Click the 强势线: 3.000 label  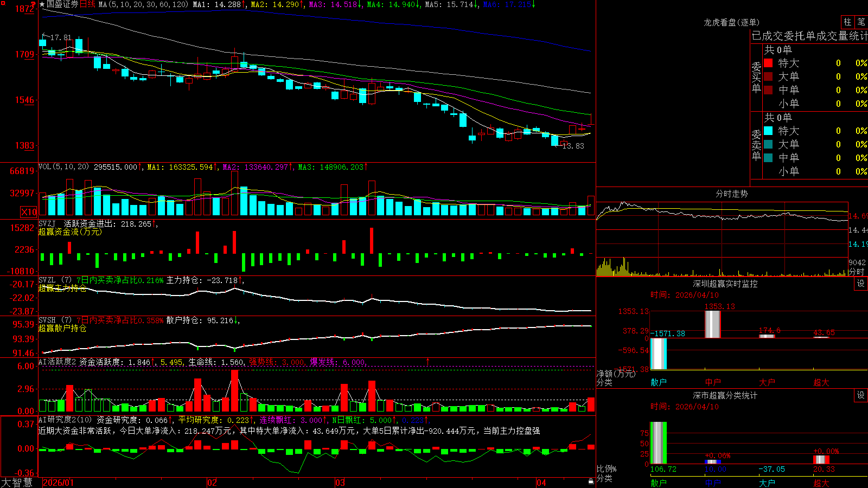[277, 362]
